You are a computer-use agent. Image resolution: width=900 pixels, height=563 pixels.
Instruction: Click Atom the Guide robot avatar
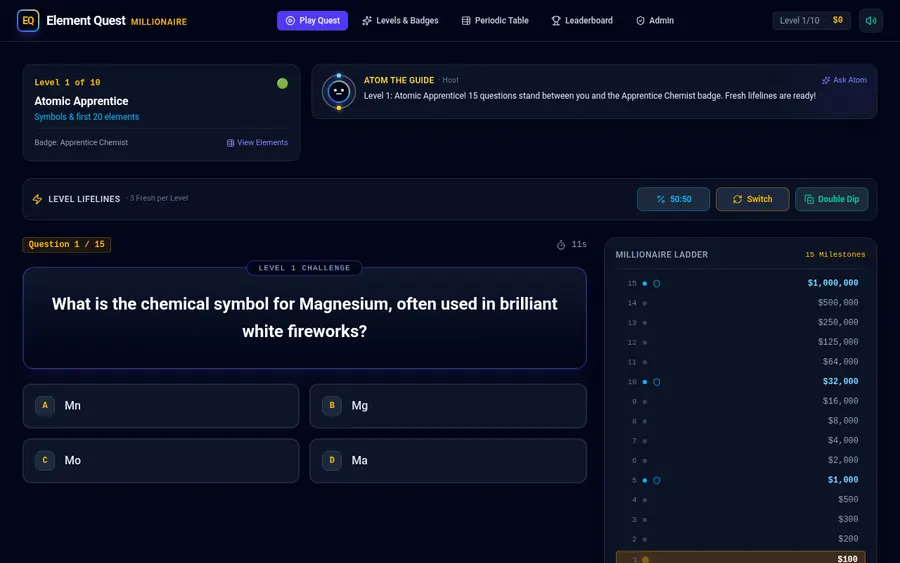point(339,91)
